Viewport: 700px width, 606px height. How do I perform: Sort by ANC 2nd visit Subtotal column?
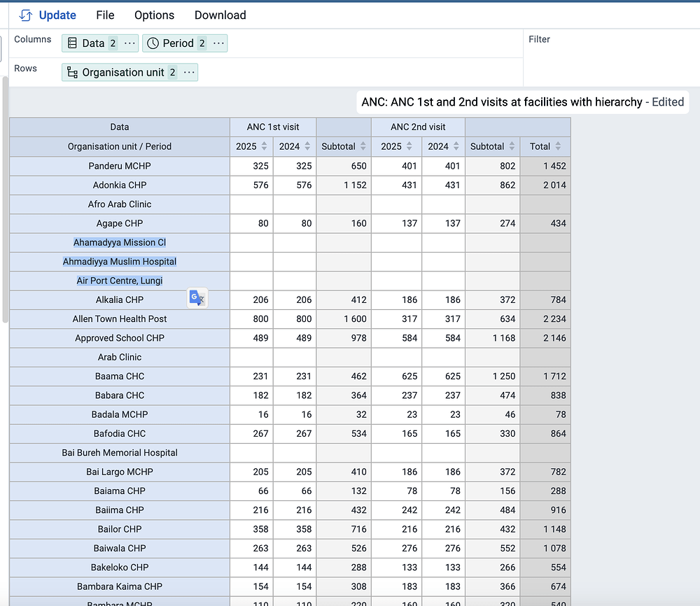(512, 146)
